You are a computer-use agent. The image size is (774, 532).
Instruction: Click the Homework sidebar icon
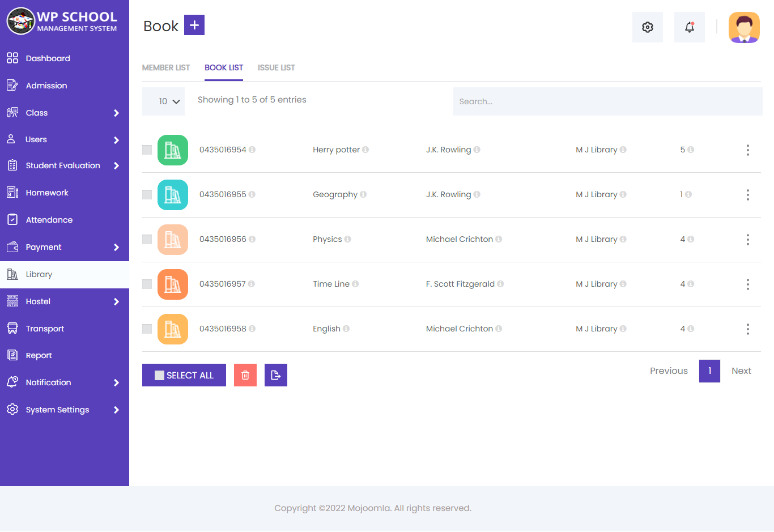tap(12, 192)
